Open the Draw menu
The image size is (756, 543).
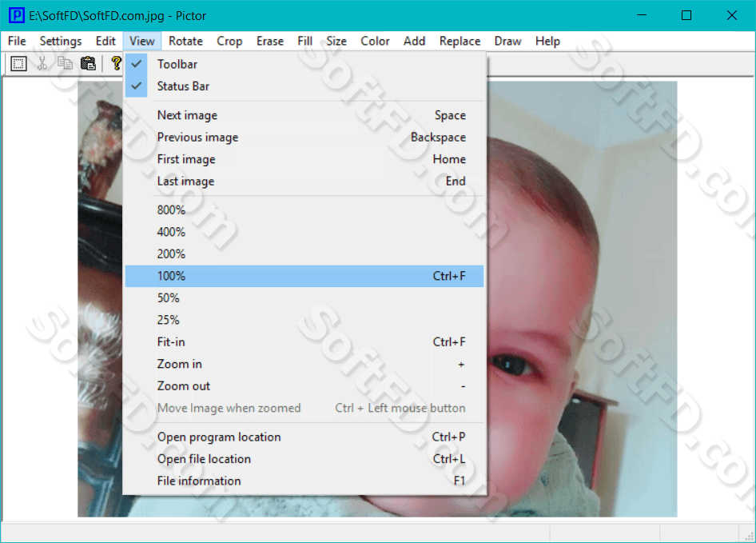507,41
